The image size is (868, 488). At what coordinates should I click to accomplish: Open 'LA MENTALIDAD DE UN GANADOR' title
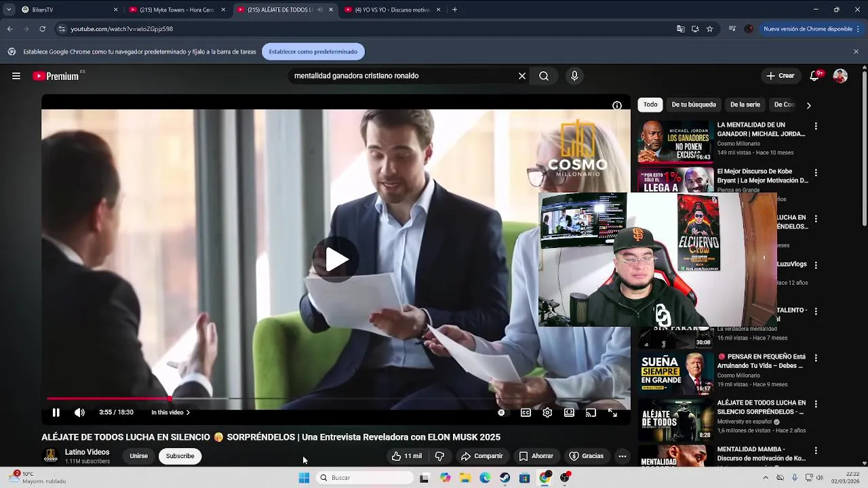click(761, 129)
